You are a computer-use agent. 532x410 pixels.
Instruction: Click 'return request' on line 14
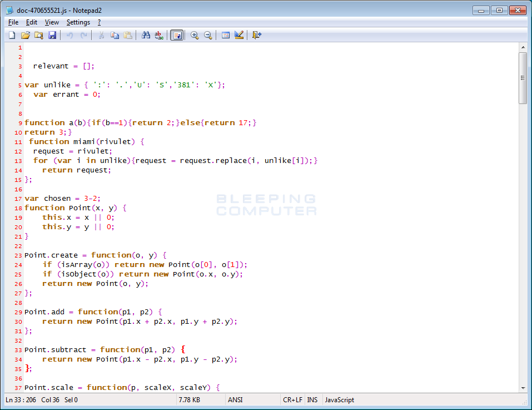coord(76,170)
